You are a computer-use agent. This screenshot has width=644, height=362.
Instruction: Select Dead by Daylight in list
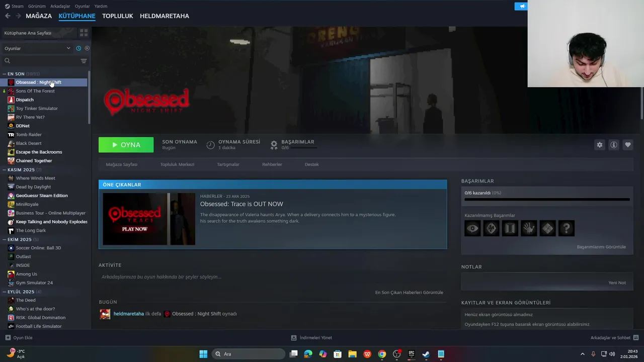click(x=33, y=187)
